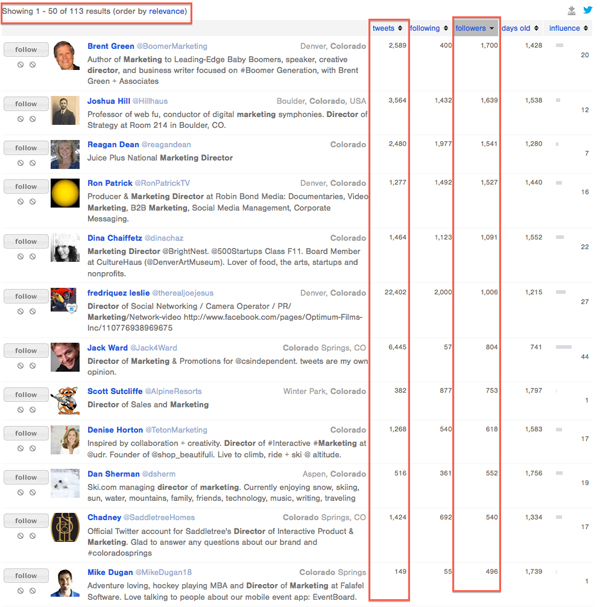Click right circle-slash icon in Dina Chaiffetz row
The height and width of the screenshot is (607, 600).
tap(33, 257)
